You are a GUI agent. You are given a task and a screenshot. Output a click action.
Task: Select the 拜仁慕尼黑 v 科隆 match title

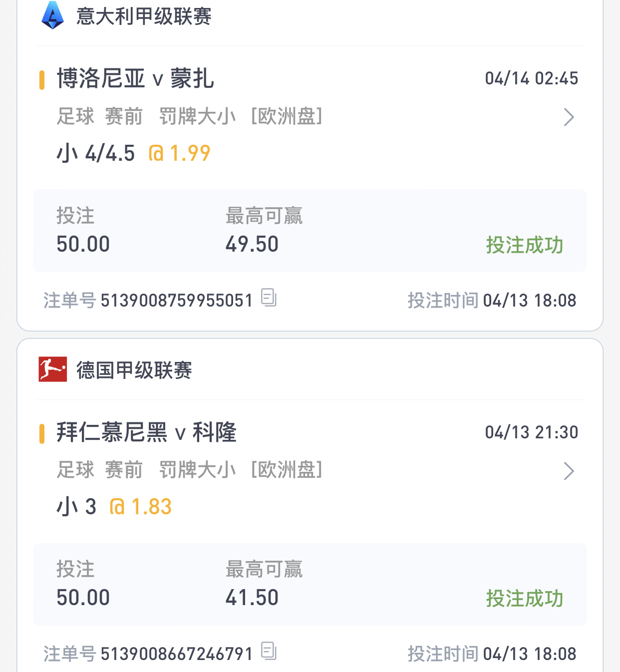146,432
